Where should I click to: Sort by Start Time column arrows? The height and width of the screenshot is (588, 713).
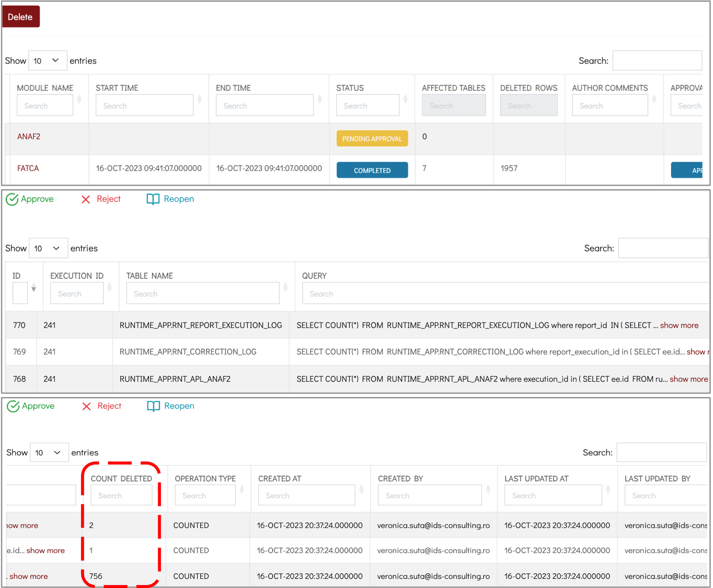199,99
